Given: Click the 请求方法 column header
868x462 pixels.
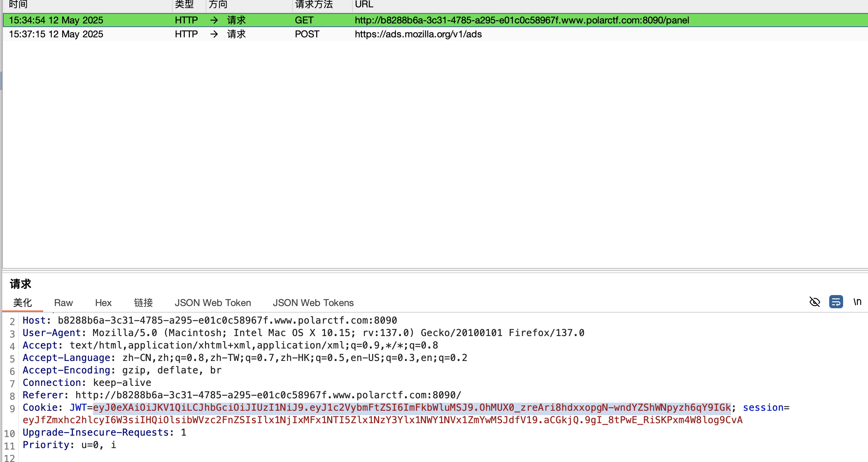Looking at the screenshot, I should pyautogui.click(x=314, y=4).
